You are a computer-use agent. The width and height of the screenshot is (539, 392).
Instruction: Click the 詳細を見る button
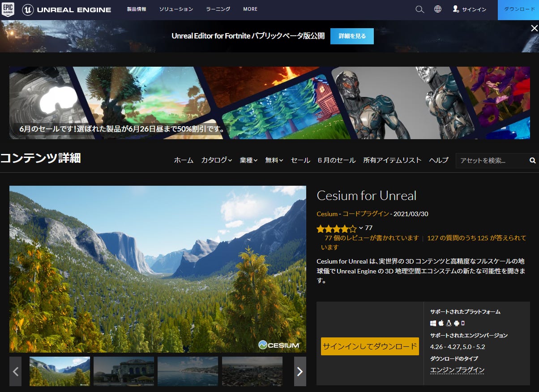click(x=352, y=36)
